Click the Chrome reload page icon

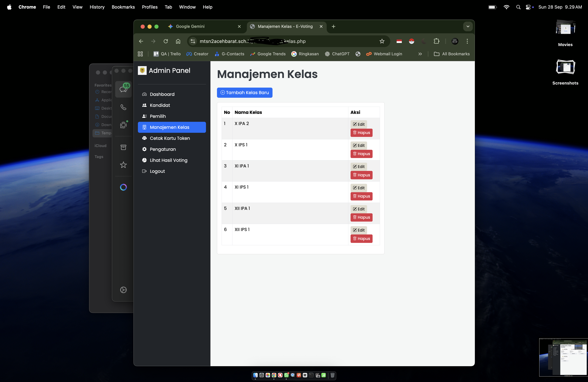pyautogui.click(x=166, y=41)
